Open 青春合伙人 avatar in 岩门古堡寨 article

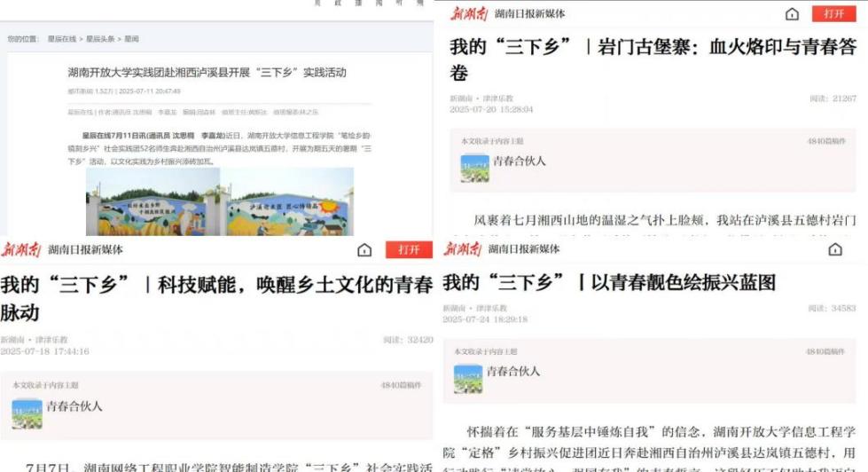point(474,168)
